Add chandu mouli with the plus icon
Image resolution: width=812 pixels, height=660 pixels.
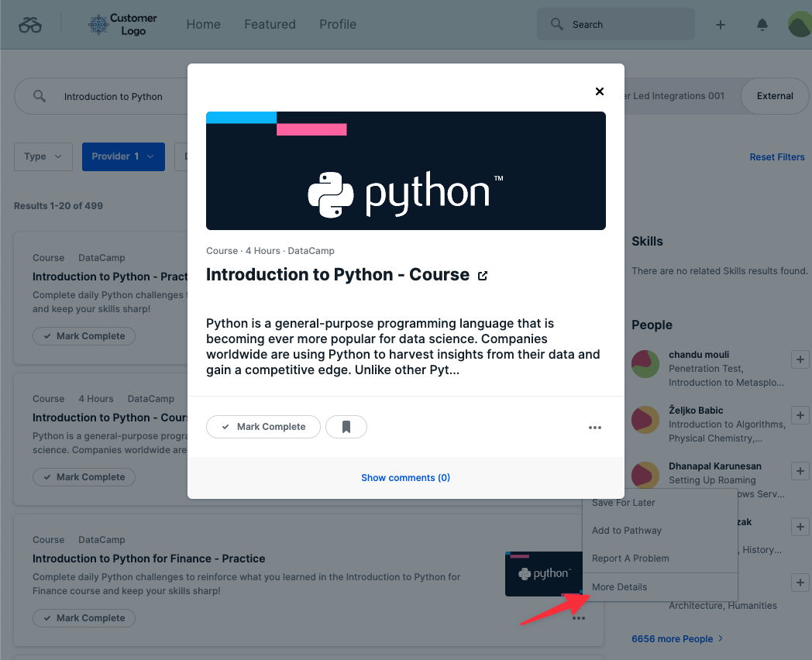point(800,359)
